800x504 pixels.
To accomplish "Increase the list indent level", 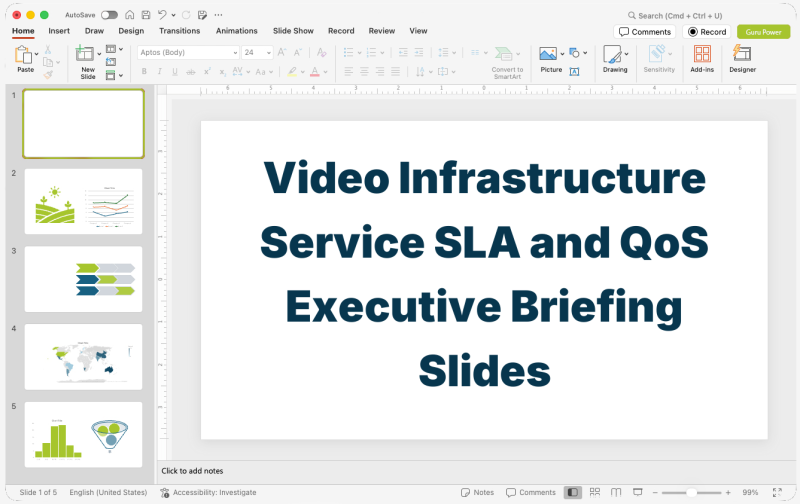I will pyautogui.click(x=419, y=52).
